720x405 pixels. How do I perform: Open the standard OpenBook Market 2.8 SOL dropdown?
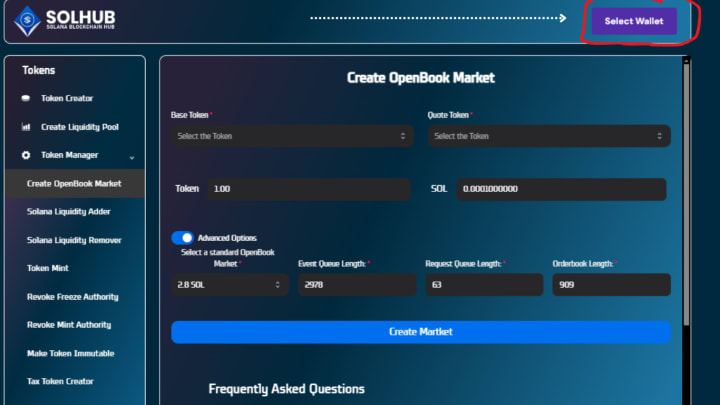coord(230,285)
